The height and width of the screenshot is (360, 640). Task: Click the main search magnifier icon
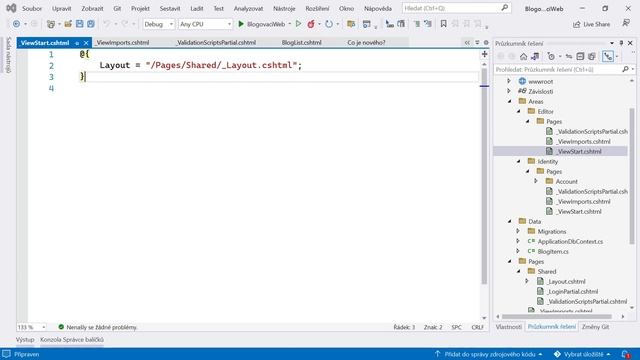(504, 8)
